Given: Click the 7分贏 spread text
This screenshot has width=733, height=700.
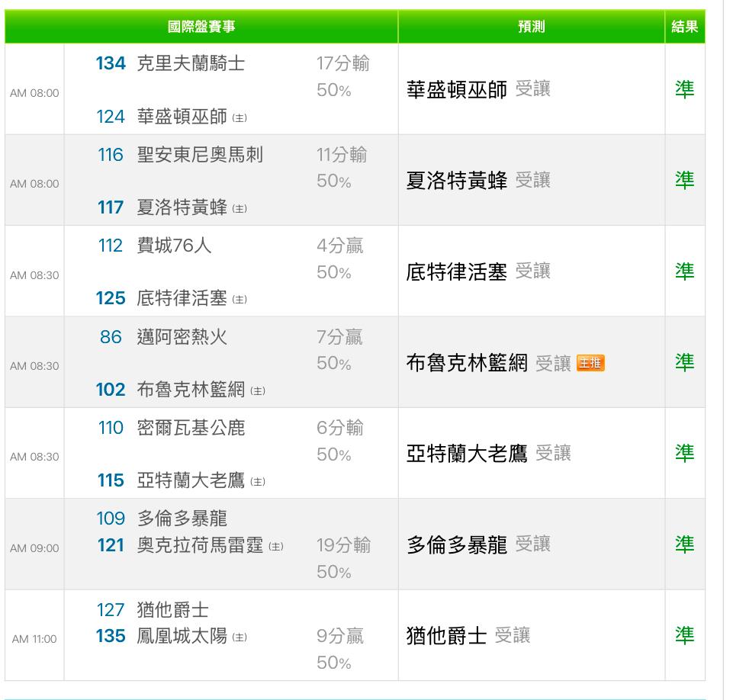Looking at the screenshot, I should [x=339, y=336].
